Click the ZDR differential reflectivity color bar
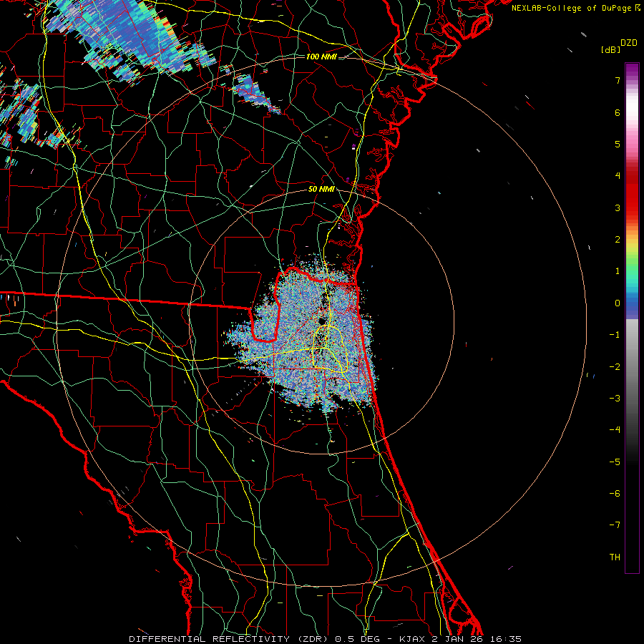The image size is (644, 644). coord(632,318)
